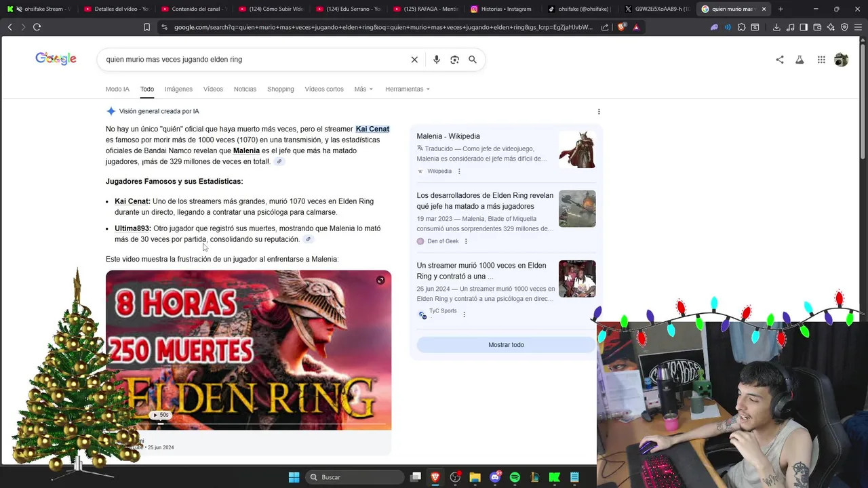Open the Brave Shields lion icon

(622, 27)
